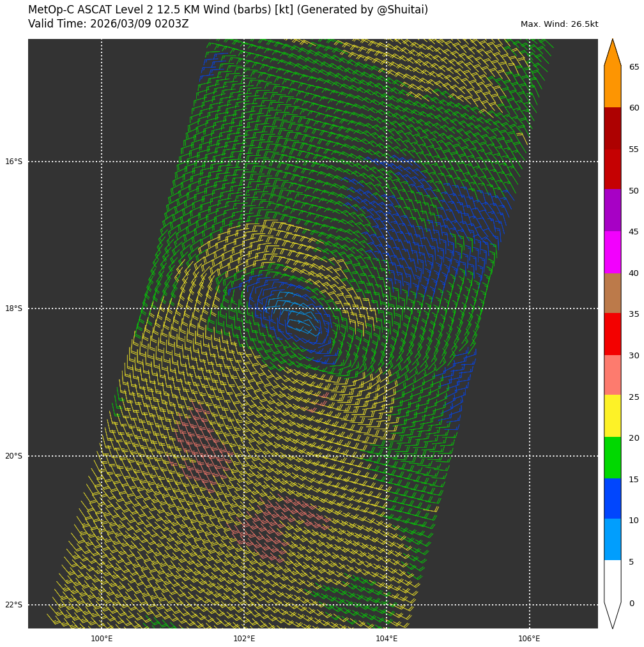Click the 18°S latitude axis label
644x647 pixels.
coord(13,308)
